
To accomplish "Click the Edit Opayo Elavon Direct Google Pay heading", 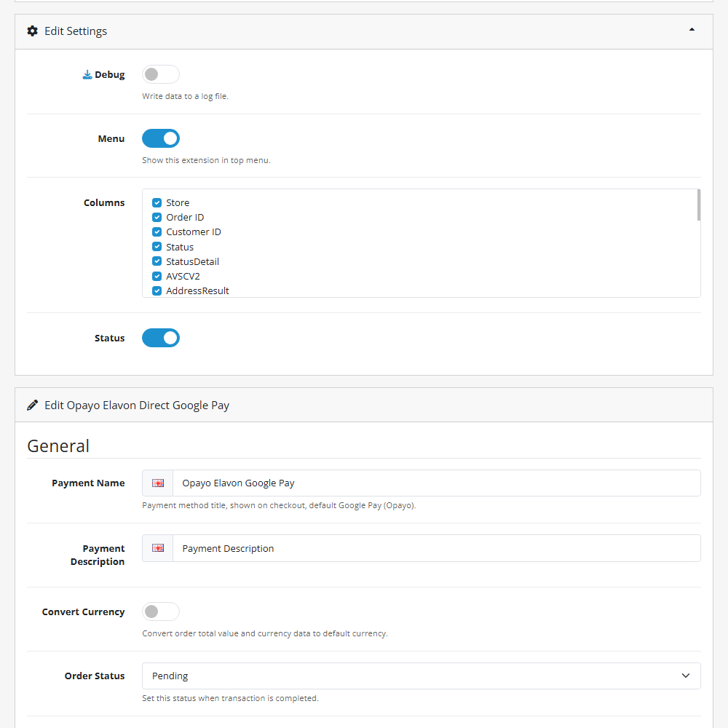I will (x=137, y=405).
